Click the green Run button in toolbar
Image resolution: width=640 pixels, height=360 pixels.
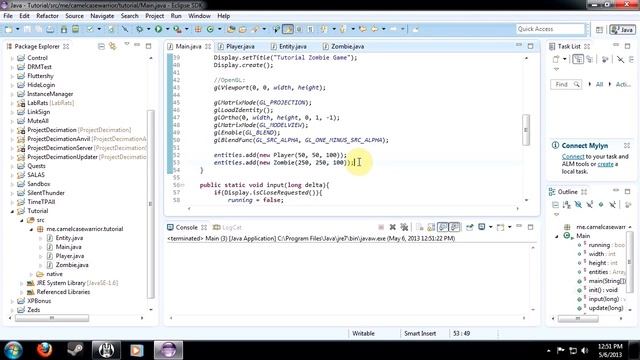[158, 29]
